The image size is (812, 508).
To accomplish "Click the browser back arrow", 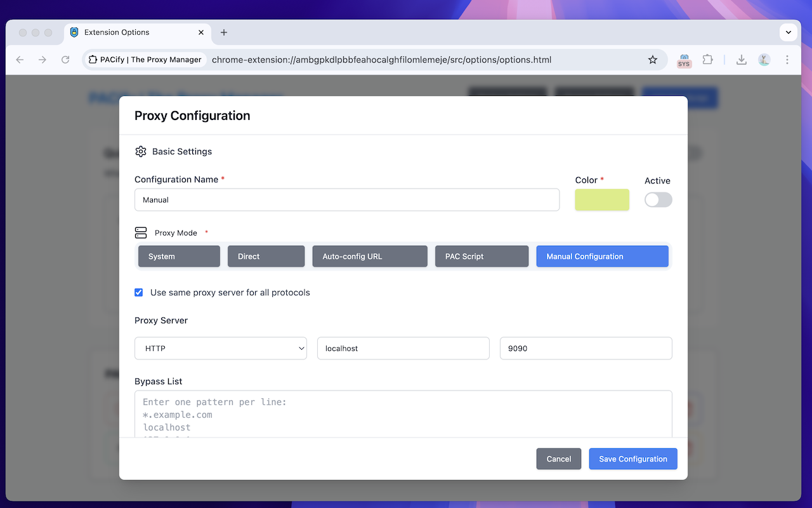I will (x=20, y=60).
